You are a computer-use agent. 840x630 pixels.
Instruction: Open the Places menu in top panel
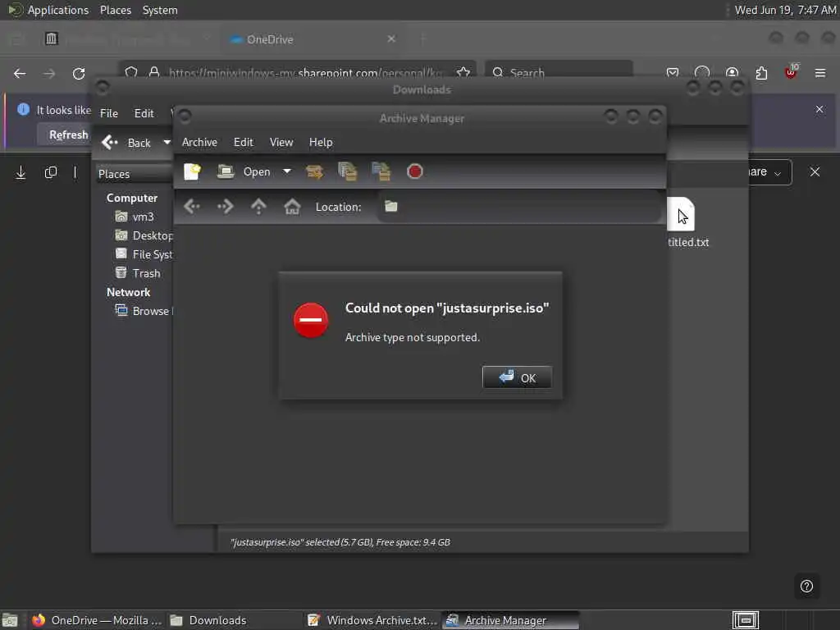(x=115, y=10)
